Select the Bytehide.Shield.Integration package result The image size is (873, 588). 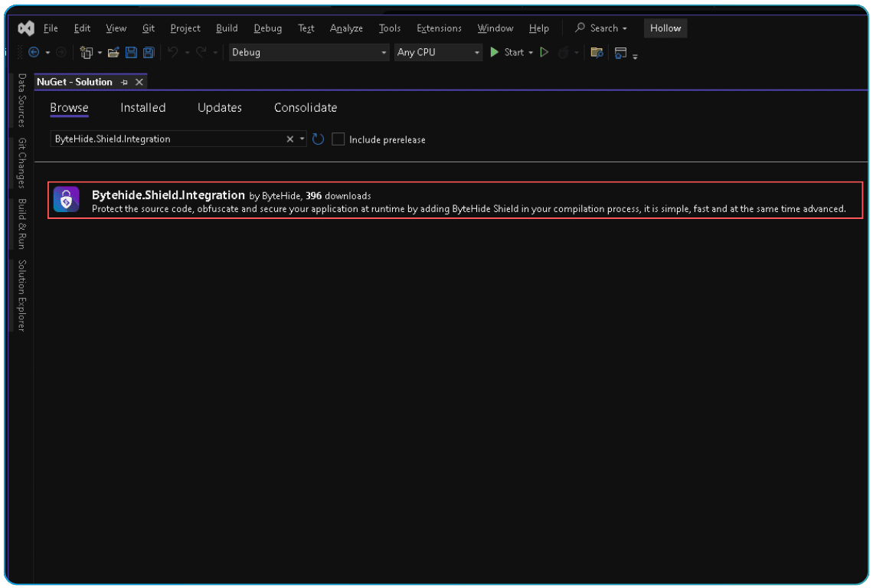coord(455,200)
